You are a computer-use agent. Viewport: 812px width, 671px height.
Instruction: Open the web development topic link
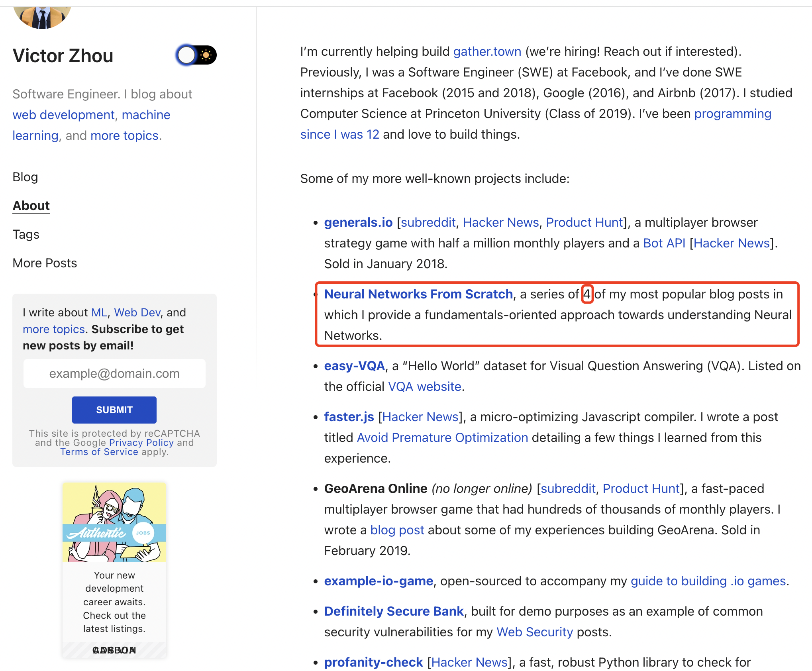click(64, 115)
